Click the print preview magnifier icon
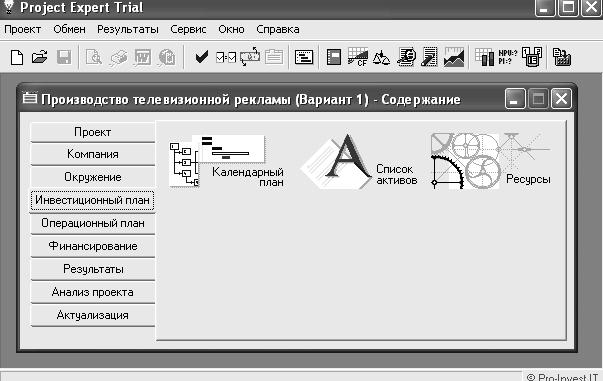 [x=94, y=58]
